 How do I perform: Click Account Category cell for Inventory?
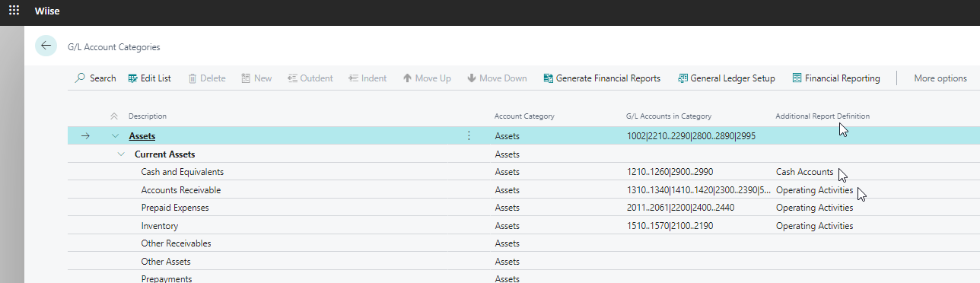[x=507, y=226]
